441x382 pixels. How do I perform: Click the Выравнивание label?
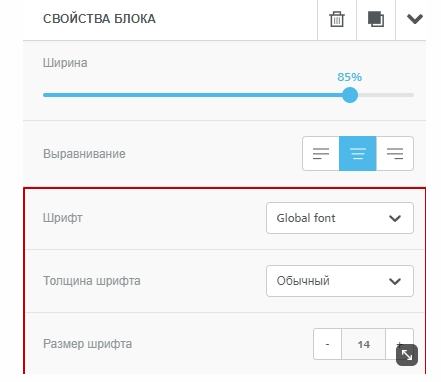(84, 154)
